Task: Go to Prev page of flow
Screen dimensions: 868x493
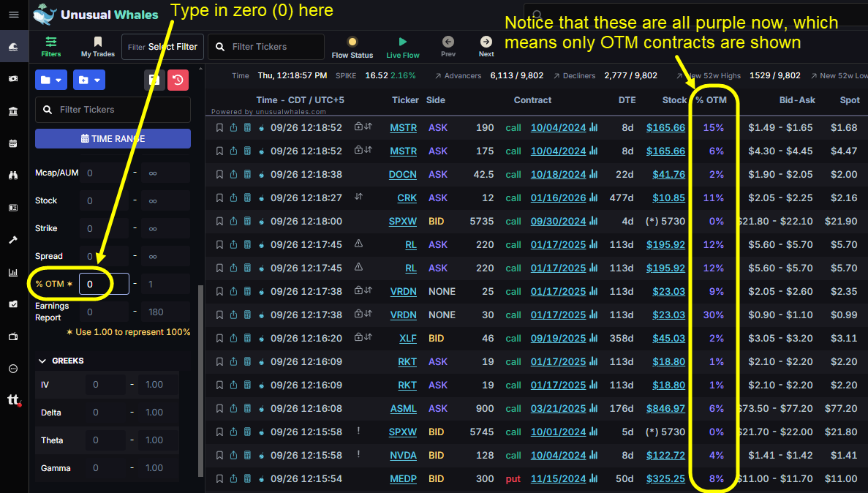Action: point(448,47)
